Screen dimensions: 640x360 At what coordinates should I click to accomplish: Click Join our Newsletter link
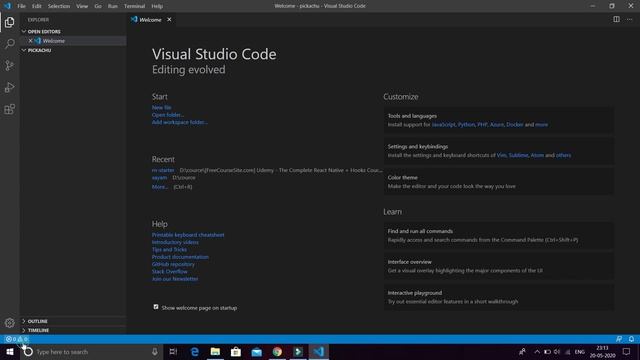click(x=175, y=279)
